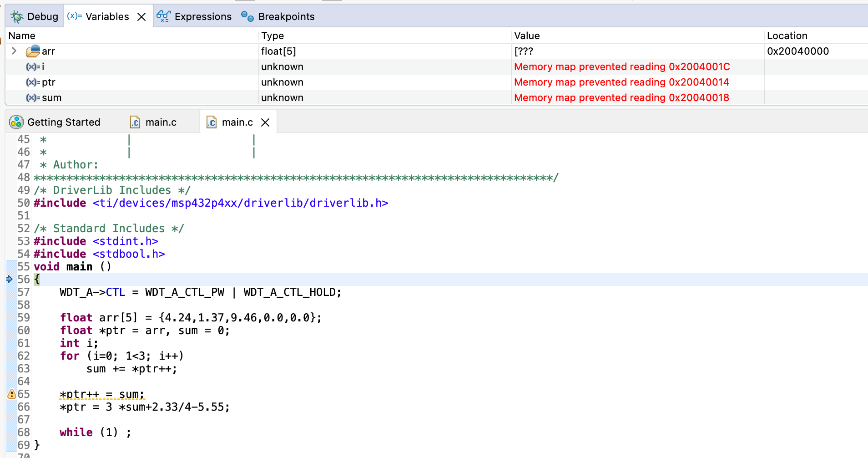Viewport: 868px width, 458px height.
Task: Click the warning icon on line 65
Action: tap(11, 394)
